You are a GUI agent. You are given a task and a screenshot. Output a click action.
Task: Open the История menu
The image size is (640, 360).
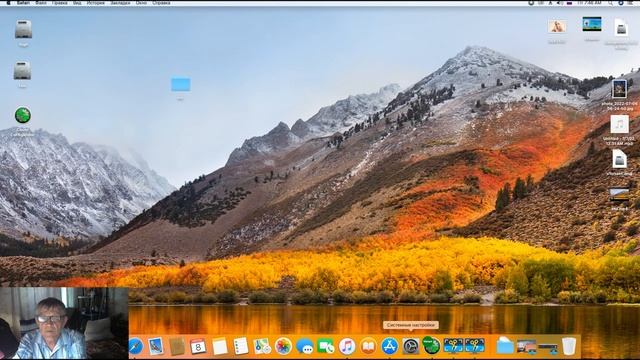point(96,3)
